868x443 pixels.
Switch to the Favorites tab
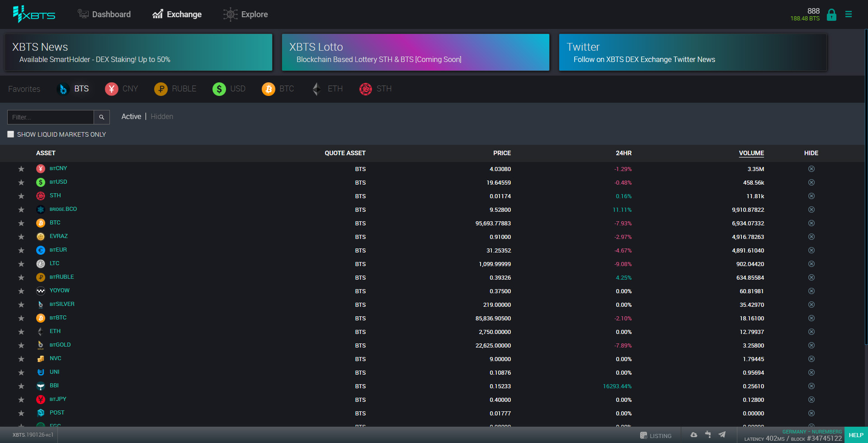(x=24, y=89)
